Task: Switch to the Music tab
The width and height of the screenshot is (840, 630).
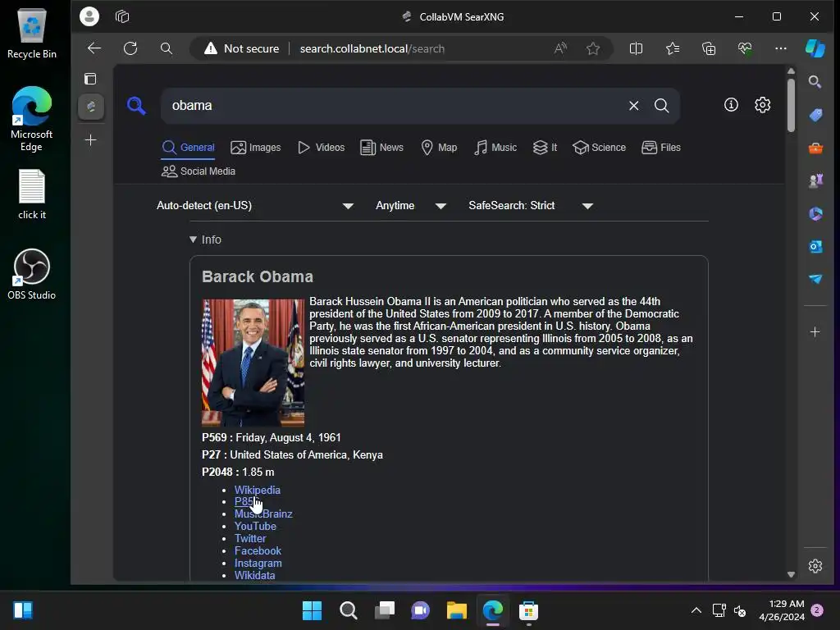Action: [x=495, y=148]
